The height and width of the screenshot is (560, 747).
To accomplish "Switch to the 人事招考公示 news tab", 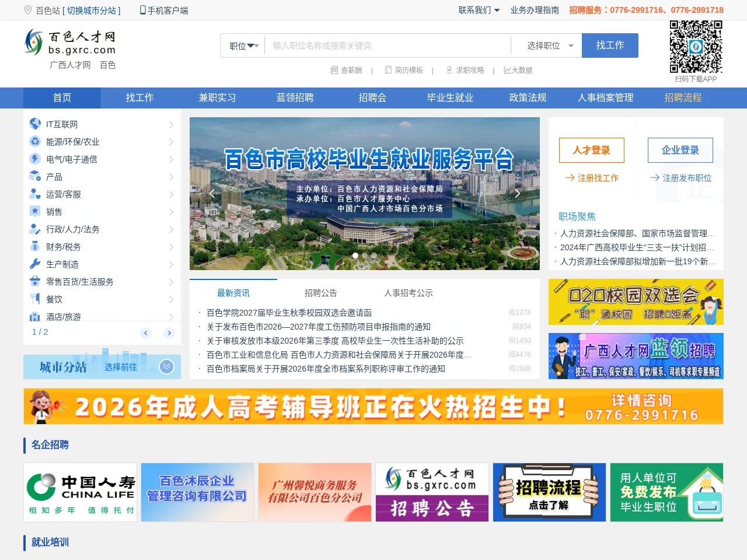I will 409,293.
